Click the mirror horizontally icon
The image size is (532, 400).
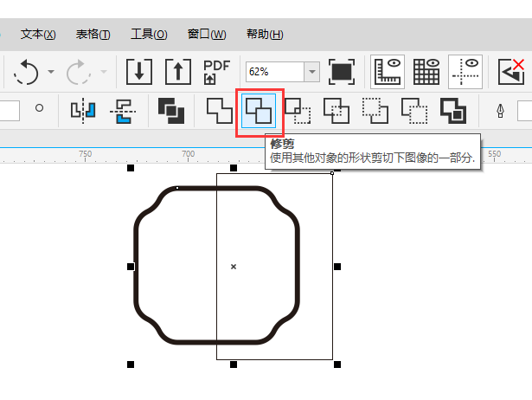tap(83, 111)
